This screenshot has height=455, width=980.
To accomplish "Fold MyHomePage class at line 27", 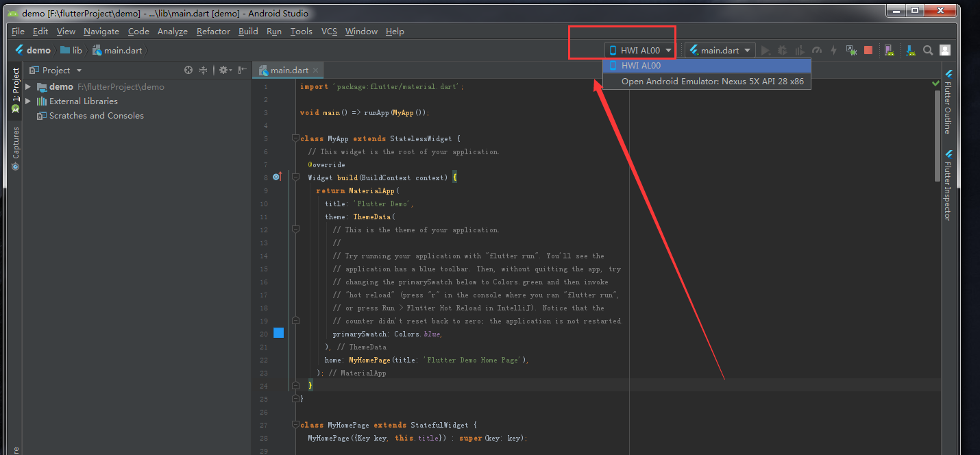I will [295, 424].
